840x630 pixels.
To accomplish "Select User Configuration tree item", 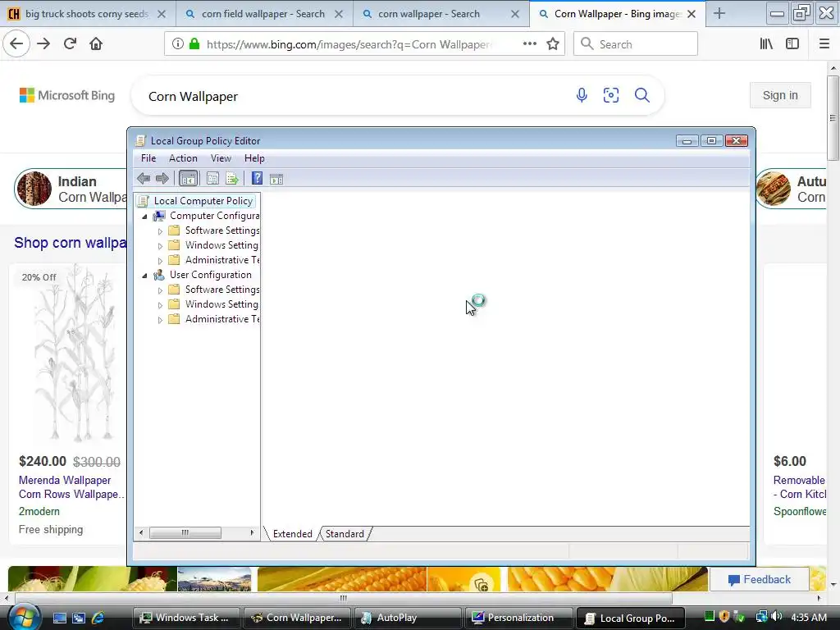I will tap(211, 274).
